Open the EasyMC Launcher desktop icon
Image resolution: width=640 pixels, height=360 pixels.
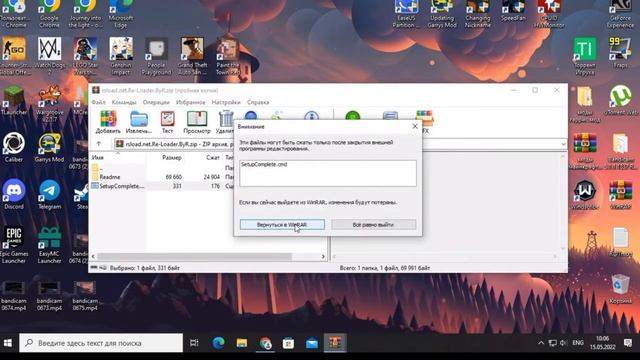(49, 245)
